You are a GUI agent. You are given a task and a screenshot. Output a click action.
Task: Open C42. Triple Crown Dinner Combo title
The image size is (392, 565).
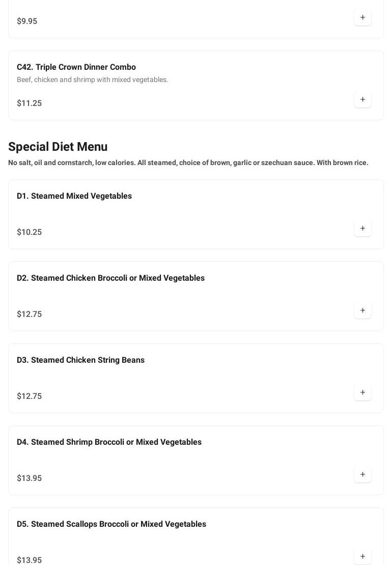coord(76,67)
